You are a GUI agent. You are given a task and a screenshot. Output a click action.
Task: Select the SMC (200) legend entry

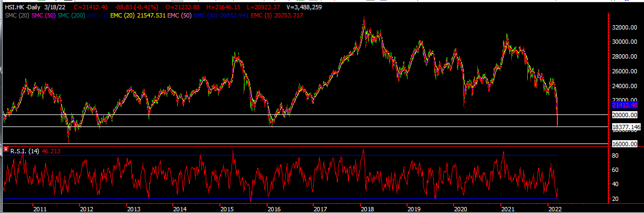coord(71,15)
